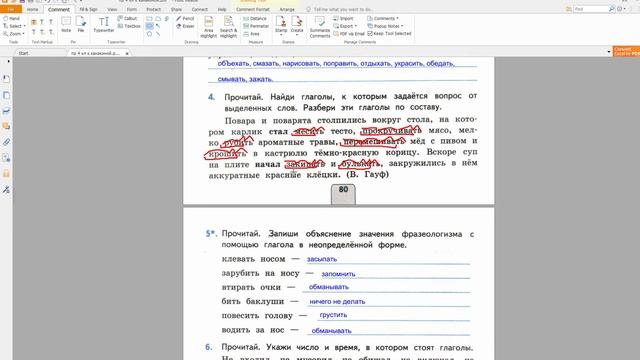Pick the Pencil drawing tool

(185, 18)
